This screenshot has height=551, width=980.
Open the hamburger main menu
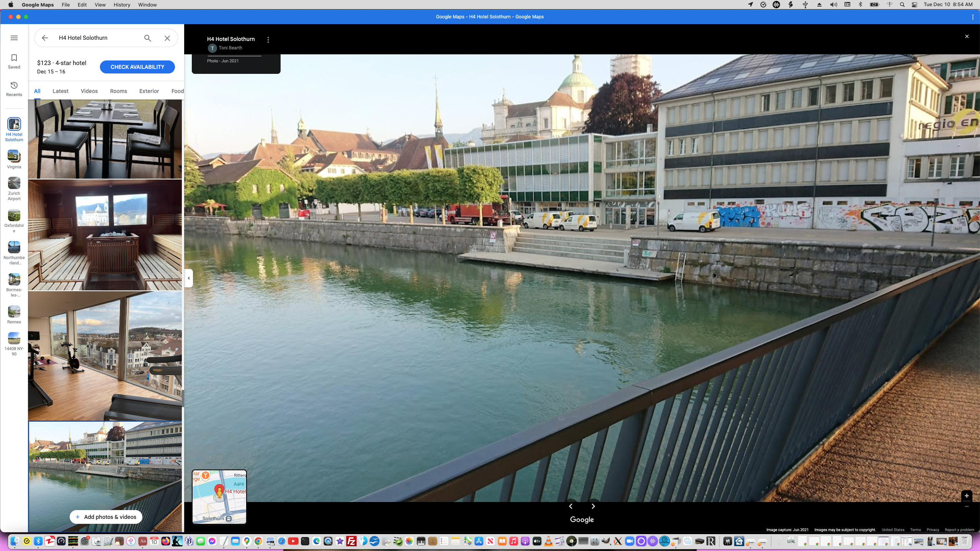[x=14, y=38]
